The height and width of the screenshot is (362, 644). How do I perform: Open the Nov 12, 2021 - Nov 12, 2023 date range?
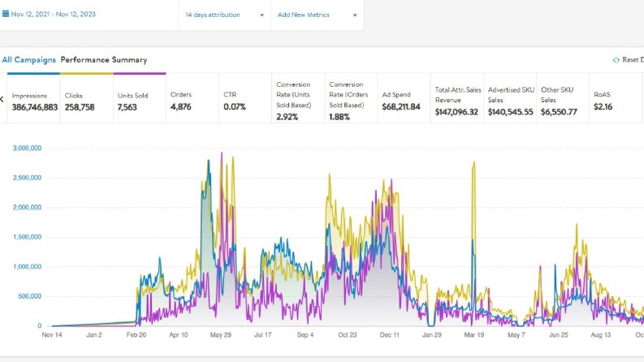click(x=54, y=14)
